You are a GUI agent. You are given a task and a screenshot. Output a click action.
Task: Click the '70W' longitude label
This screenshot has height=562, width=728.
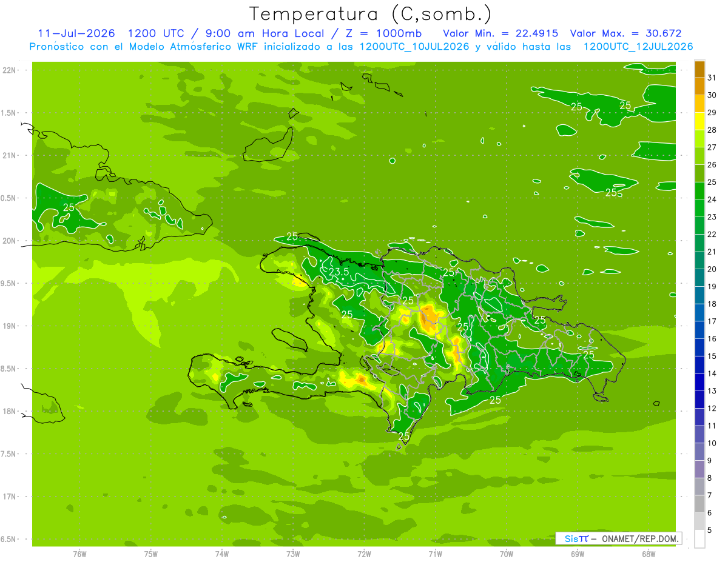click(507, 554)
